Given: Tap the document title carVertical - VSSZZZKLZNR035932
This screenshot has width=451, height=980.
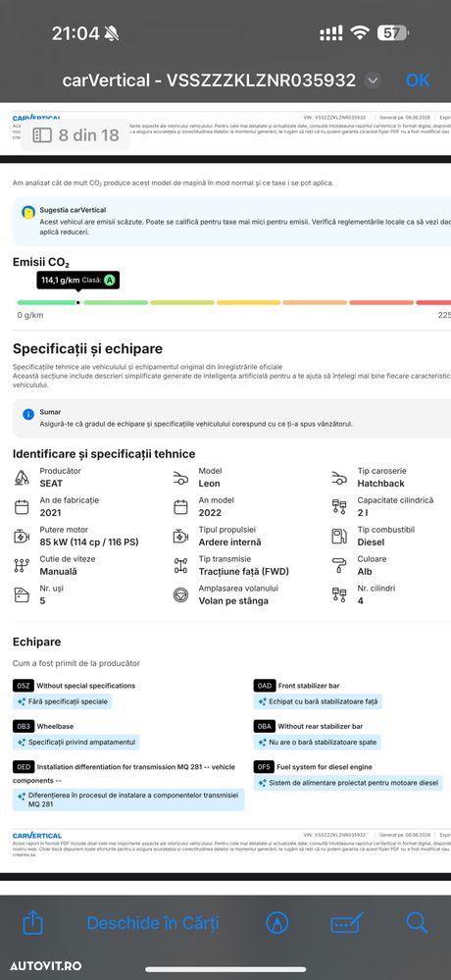Looking at the screenshot, I should click(x=209, y=80).
